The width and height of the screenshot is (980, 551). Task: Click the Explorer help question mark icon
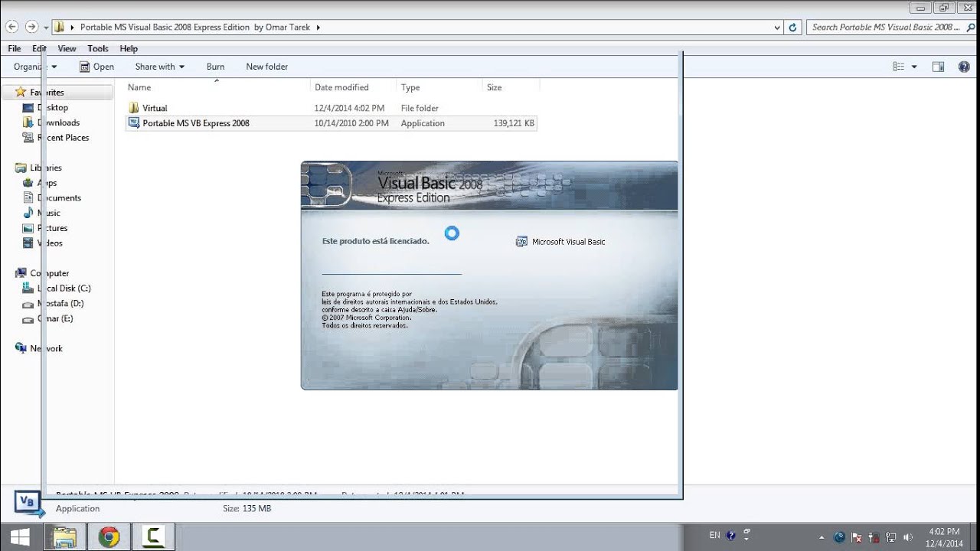964,67
